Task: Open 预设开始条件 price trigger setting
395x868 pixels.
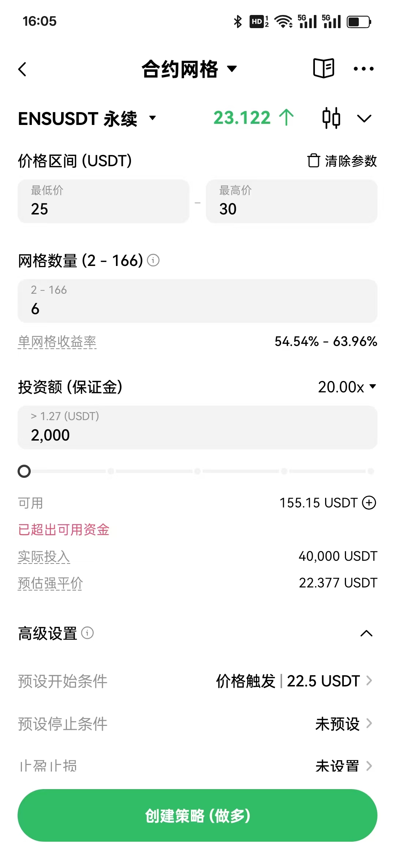Action: [x=294, y=681]
